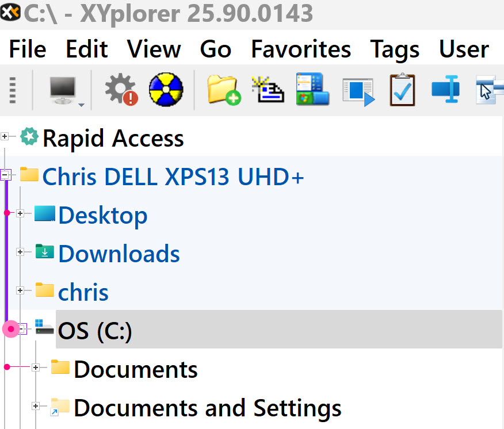Expand the Rapid Access tree node
504x429 pixels.
5,136
